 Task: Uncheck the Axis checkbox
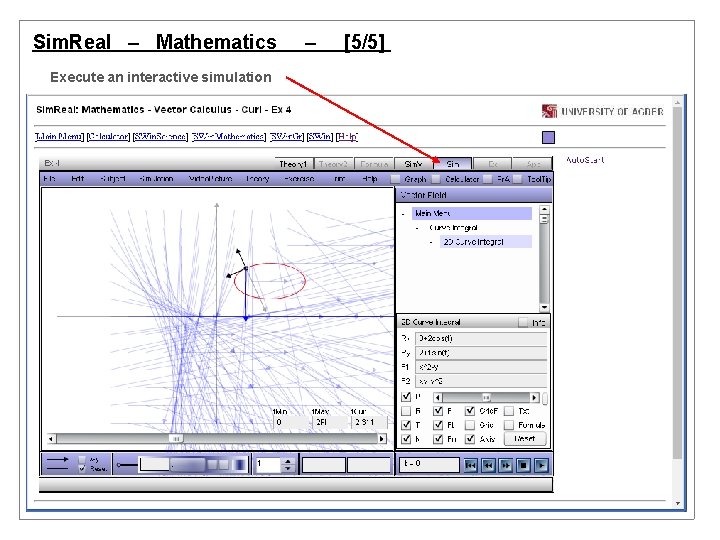click(x=470, y=439)
